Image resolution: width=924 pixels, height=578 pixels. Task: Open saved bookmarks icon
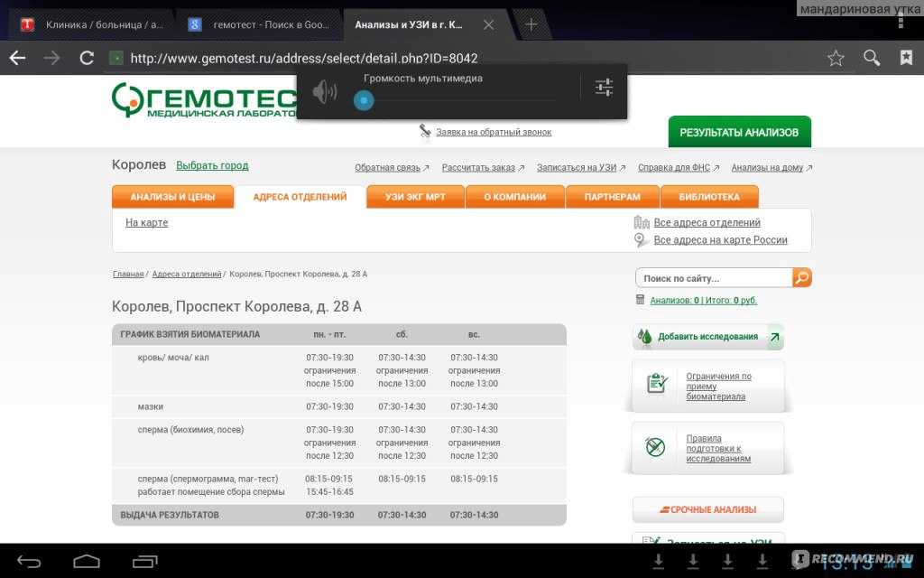click(x=906, y=57)
